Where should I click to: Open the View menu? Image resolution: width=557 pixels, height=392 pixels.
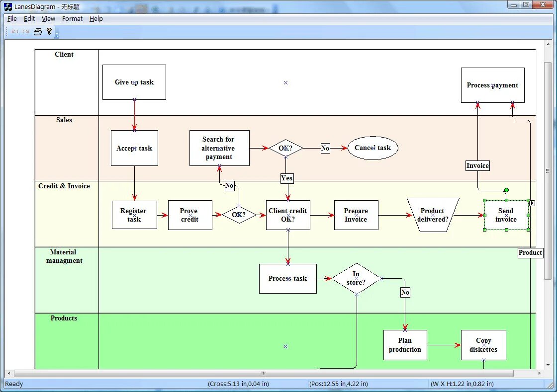48,19
